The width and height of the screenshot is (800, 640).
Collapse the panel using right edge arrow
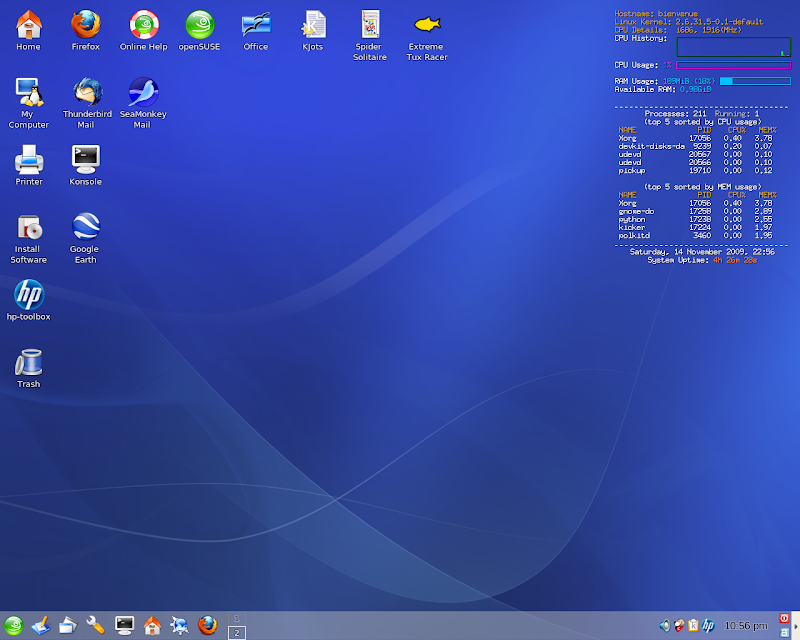[796, 626]
